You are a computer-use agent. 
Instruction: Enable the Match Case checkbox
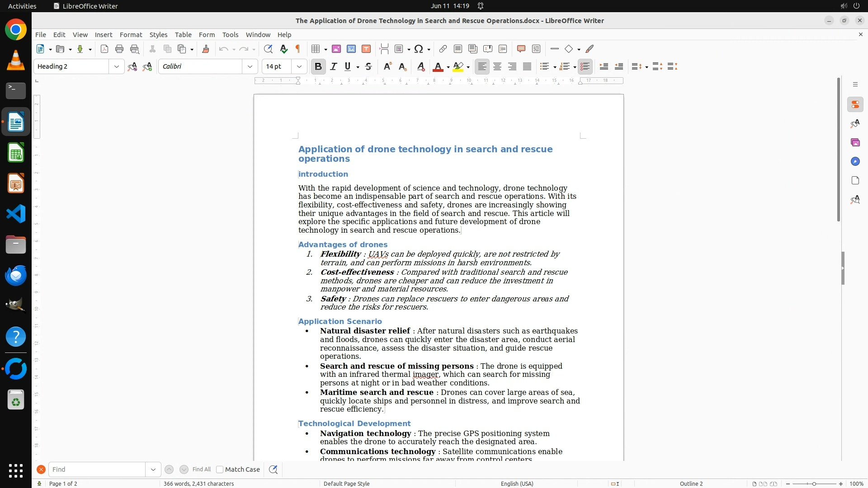coord(220,469)
